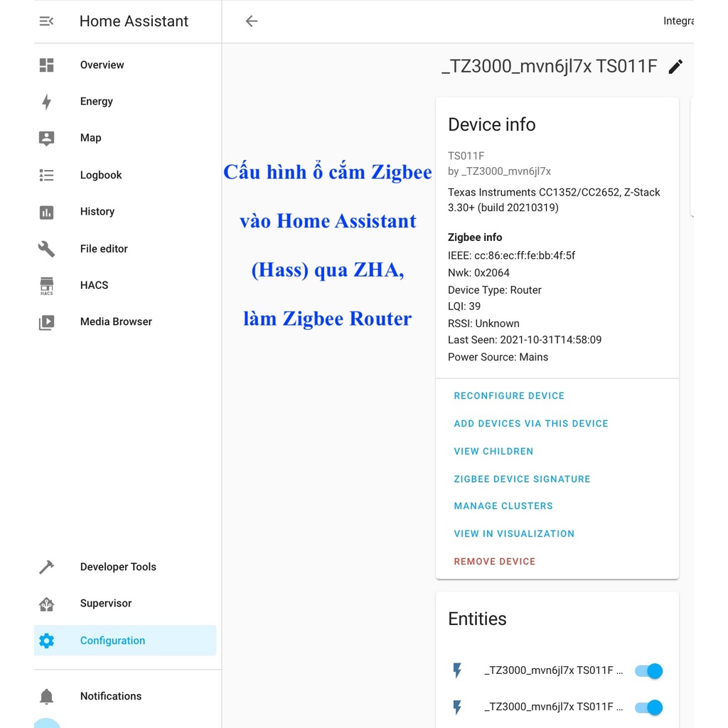Open the File editor wrench icon
Screen dimensions: 728x728
pos(46,249)
